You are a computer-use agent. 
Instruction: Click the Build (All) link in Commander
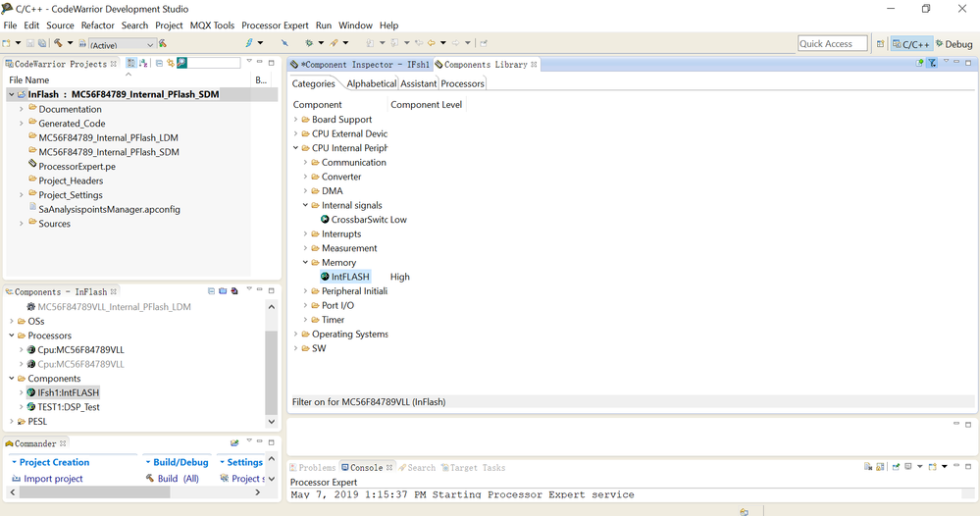click(179, 479)
